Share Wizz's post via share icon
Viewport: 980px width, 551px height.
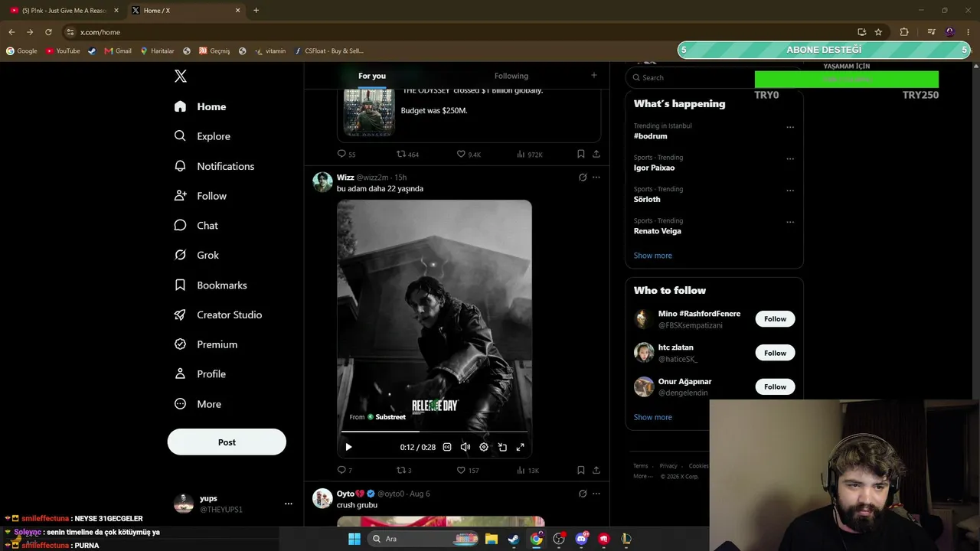pyautogui.click(x=596, y=470)
